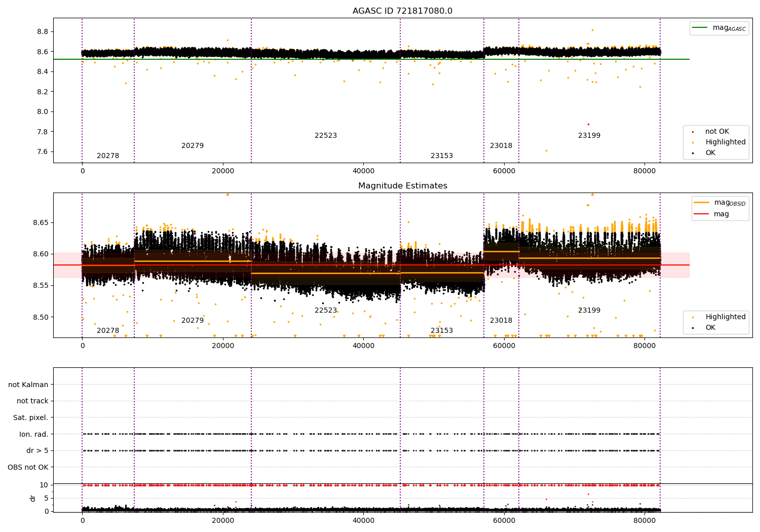Click label 20279 in the Magnitude Estimates plot
This screenshot has width=760, height=532.
[193, 321]
